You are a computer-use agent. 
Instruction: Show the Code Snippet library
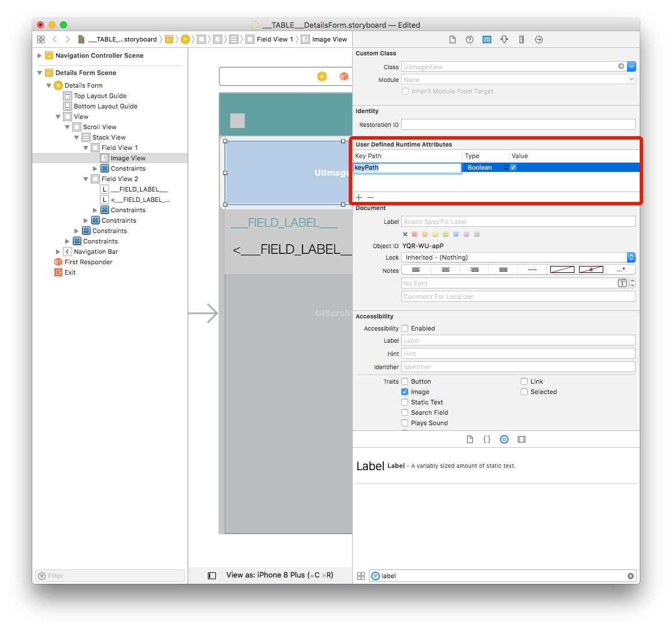coord(487,440)
